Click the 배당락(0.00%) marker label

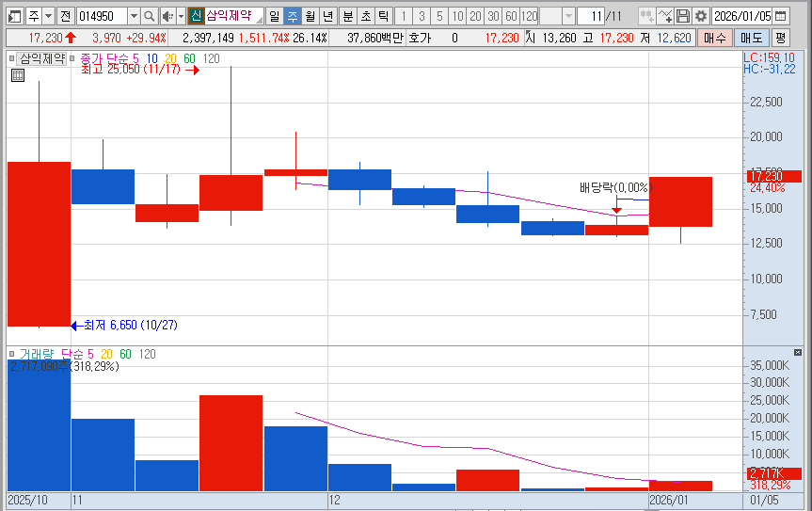pyautogui.click(x=615, y=187)
